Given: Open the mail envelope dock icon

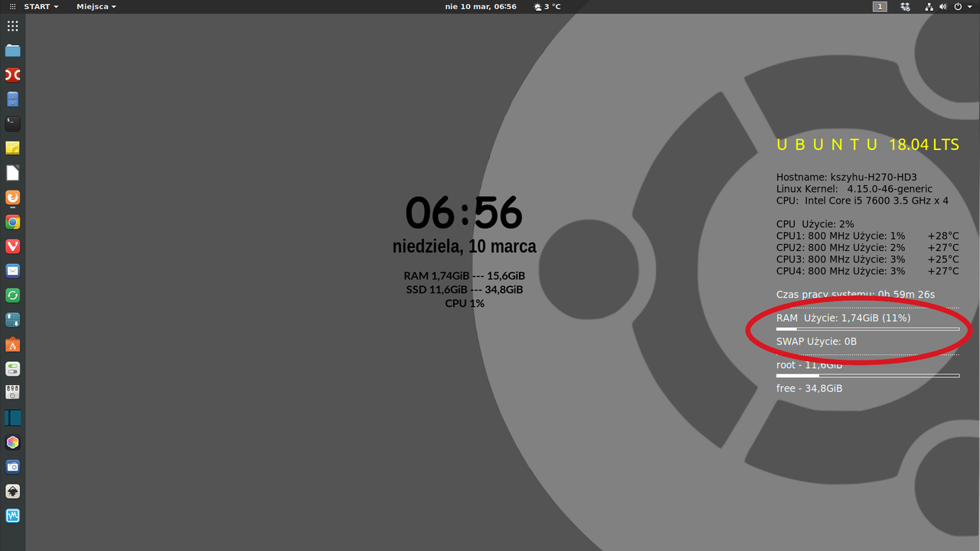Looking at the screenshot, I should point(12,271).
